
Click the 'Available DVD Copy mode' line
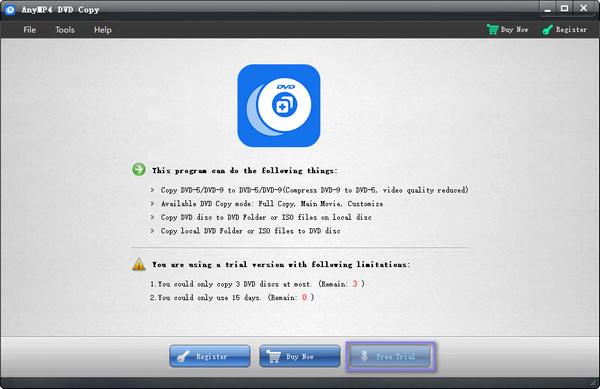click(272, 204)
